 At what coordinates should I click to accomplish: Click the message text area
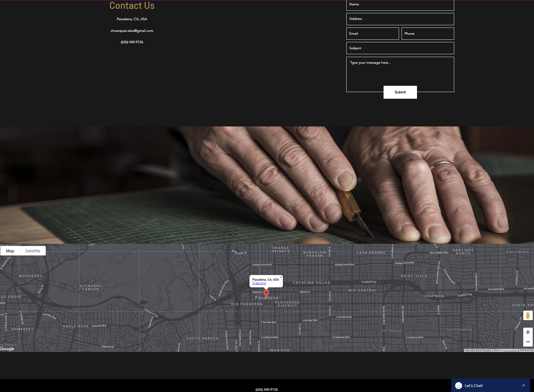click(x=400, y=72)
